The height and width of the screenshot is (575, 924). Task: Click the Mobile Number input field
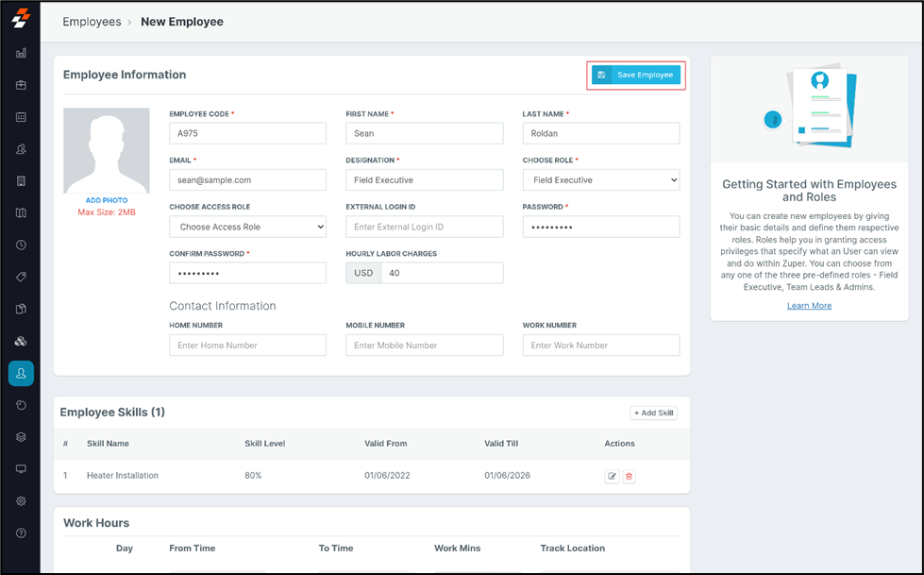pos(424,346)
